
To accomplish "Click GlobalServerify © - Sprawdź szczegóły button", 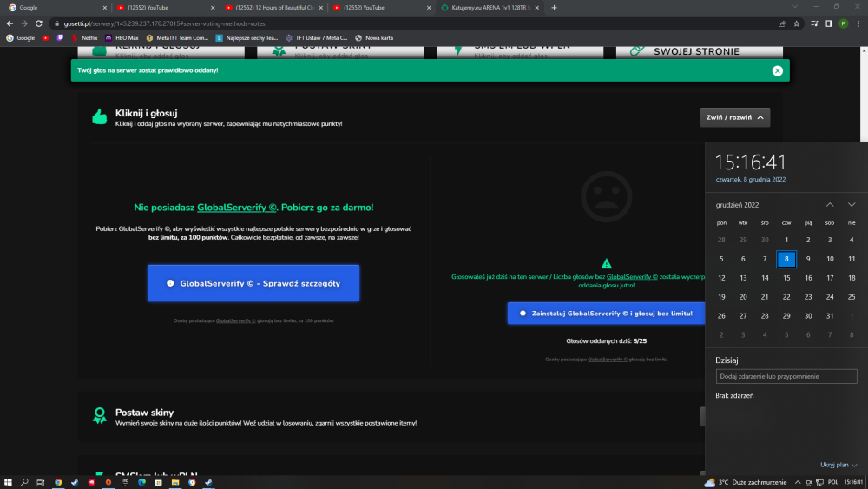I will pos(253,283).
